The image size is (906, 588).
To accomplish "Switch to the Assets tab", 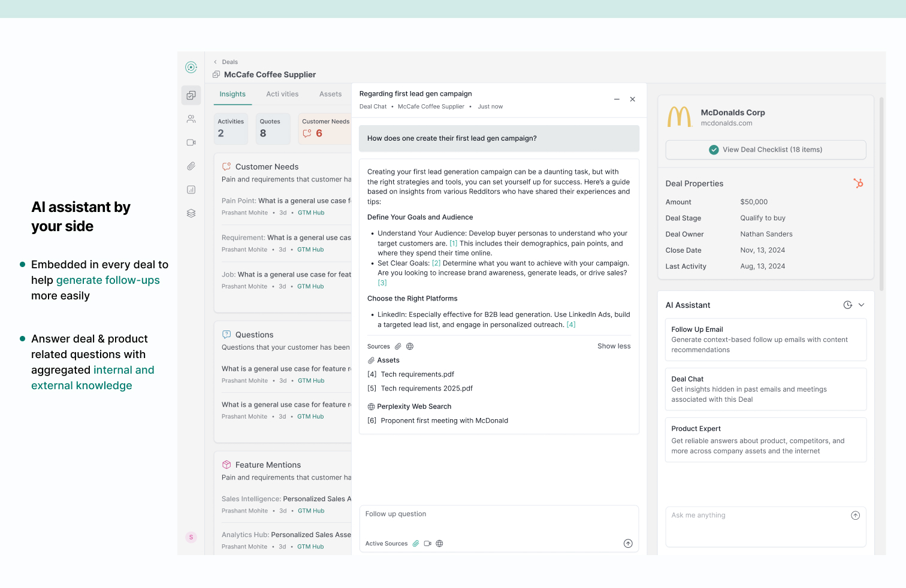I will coord(330,94).
